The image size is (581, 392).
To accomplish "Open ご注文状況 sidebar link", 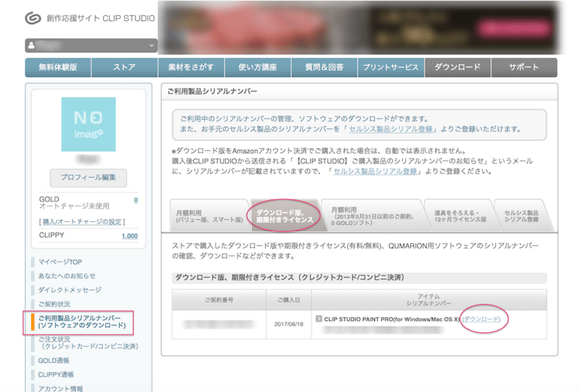I will pyautogui.click(x=88, y=343).
